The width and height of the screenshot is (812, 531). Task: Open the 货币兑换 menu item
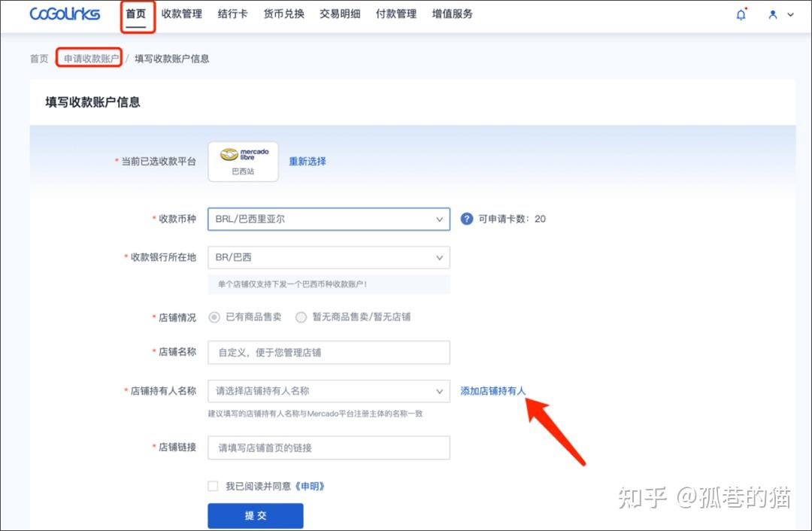click(283, 13)
